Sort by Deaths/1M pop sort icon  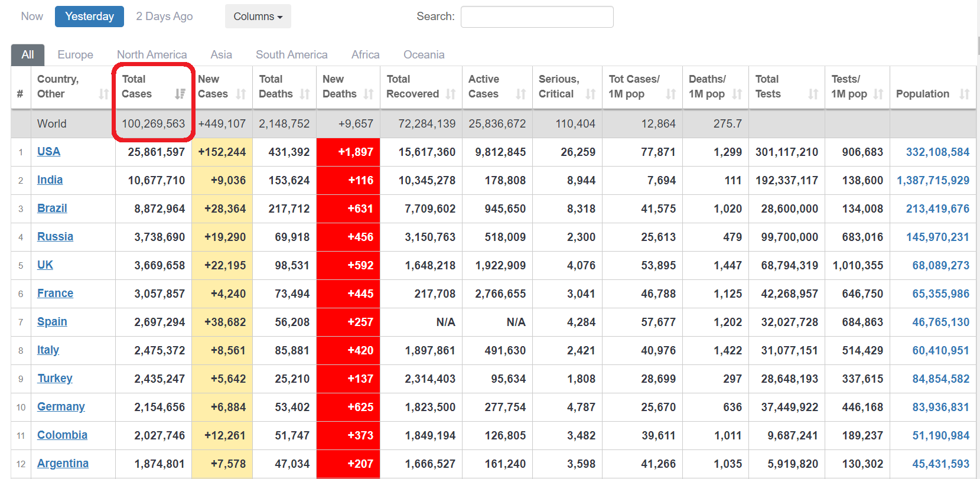pyautogui.click(x=737, y=94)
